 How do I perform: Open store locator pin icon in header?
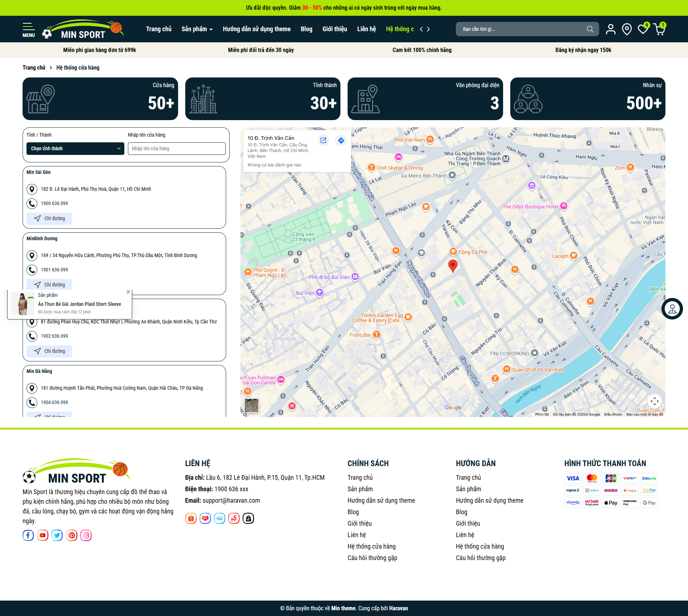click(627, 29)
